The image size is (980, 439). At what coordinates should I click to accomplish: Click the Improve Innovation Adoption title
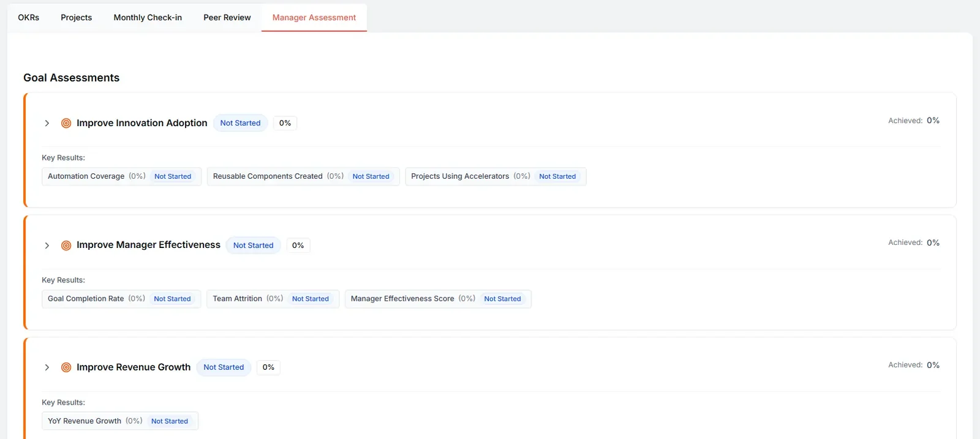click(x=142, y=123)
